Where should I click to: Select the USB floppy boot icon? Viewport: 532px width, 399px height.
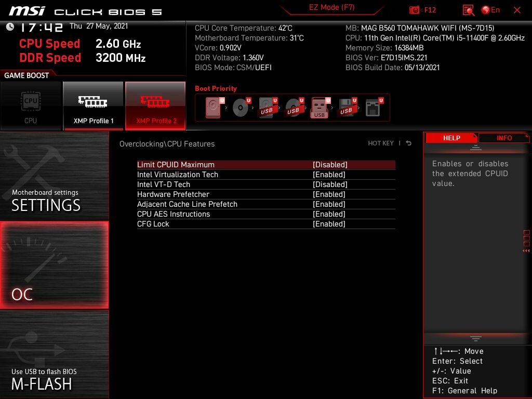(347, 108)
